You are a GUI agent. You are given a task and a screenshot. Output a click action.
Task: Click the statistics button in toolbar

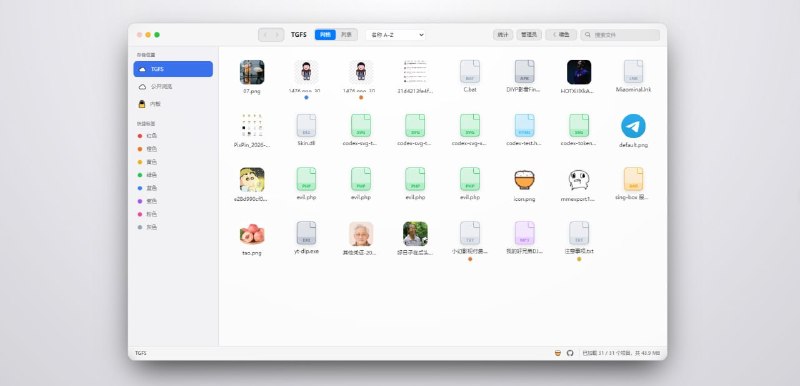503,35
